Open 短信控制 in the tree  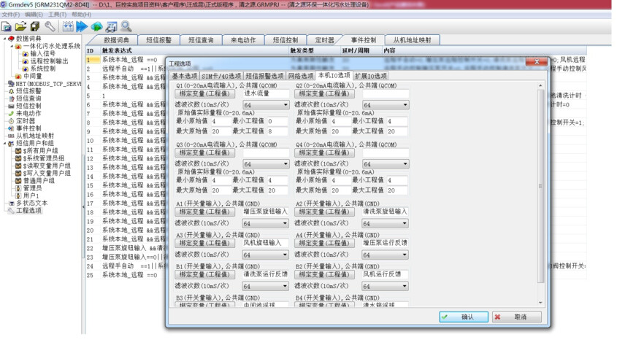click(28, 106)
